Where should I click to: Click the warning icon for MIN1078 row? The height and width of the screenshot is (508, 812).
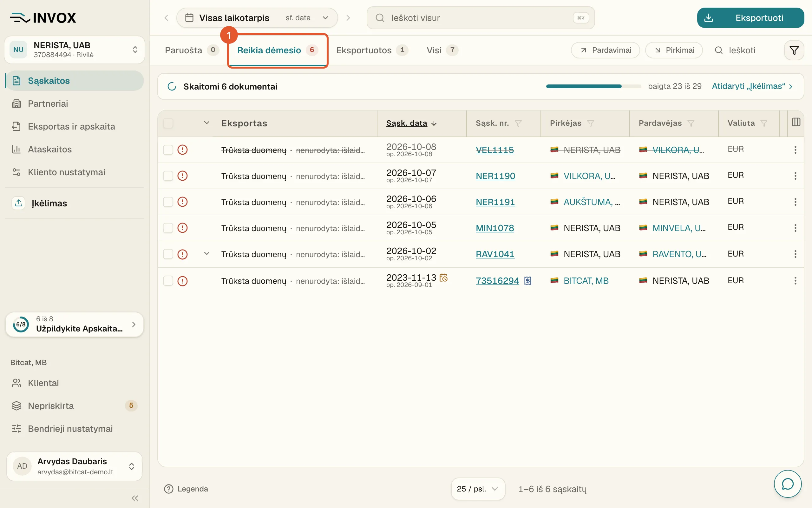[x=182, y=228]
